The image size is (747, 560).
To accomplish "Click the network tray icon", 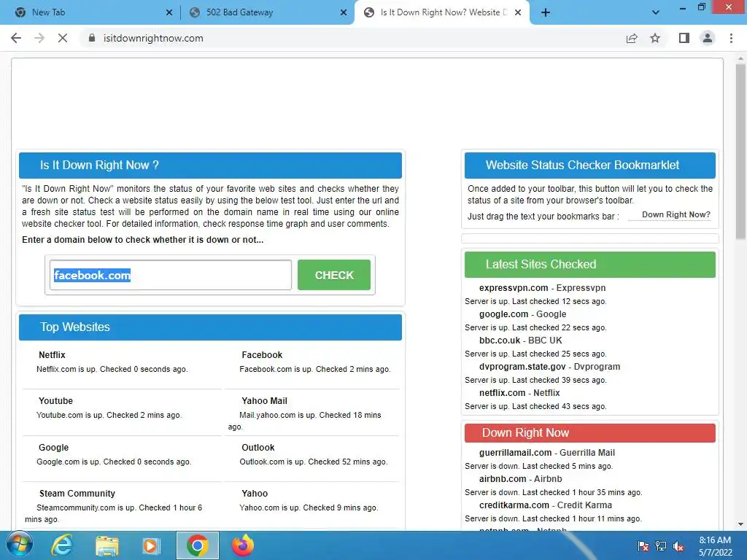I will click(661, 546).
